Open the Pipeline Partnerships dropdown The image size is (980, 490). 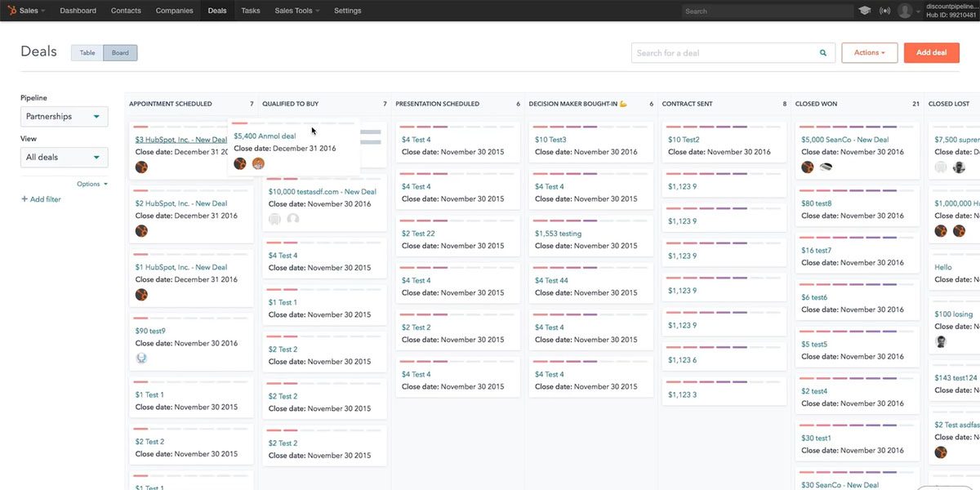click(x=65, y=117)
